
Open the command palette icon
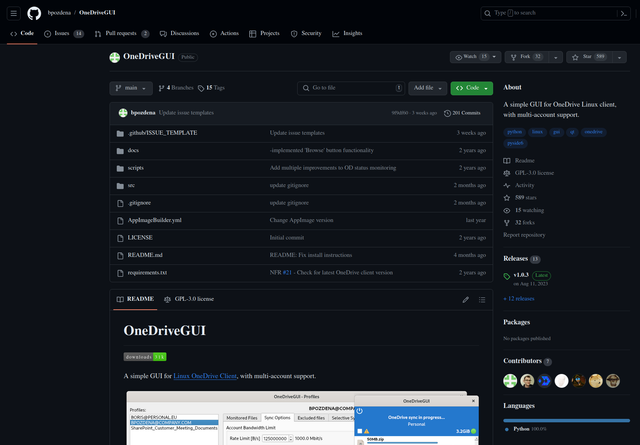[x=624, y=13]
